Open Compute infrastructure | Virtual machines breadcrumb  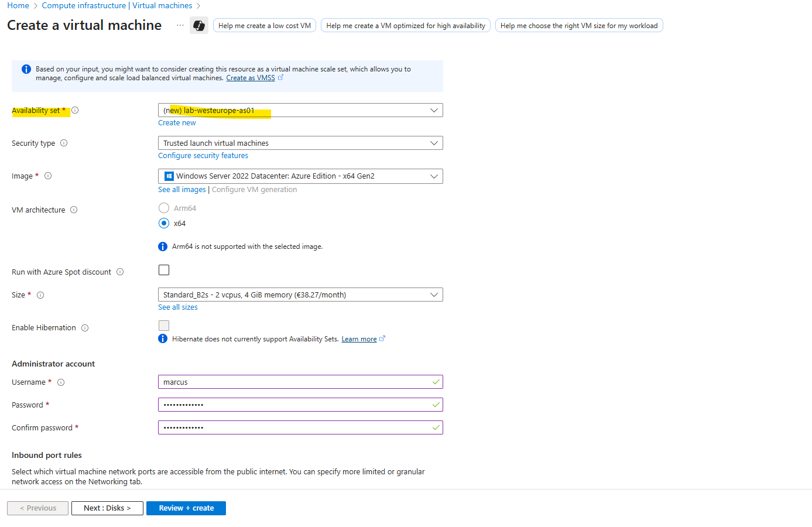point(117,5)
